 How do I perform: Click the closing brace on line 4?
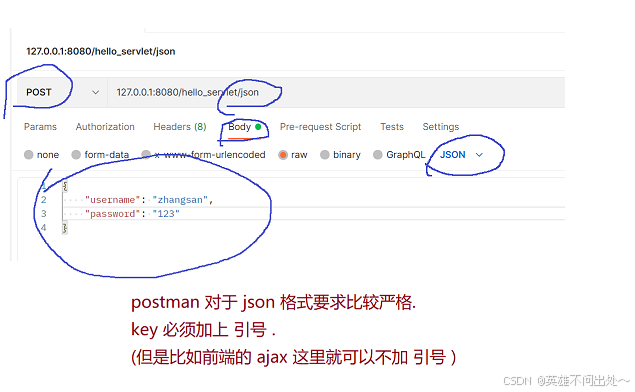(64, 228)
